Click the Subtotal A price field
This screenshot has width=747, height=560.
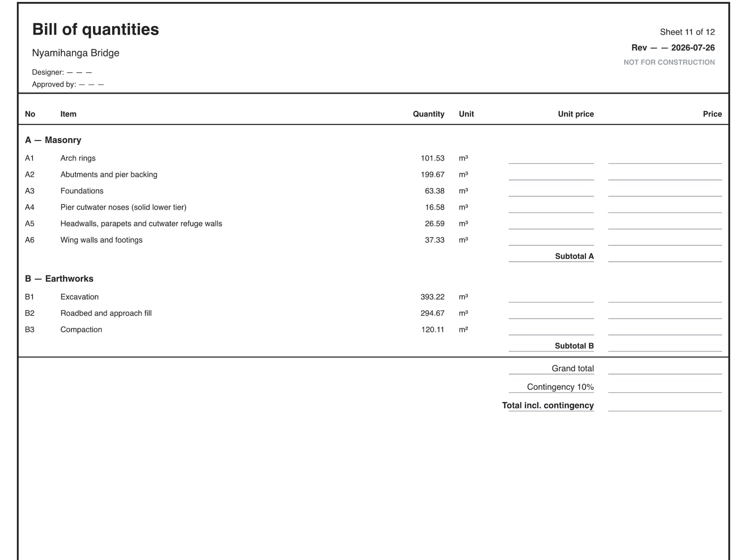point(665,257)
